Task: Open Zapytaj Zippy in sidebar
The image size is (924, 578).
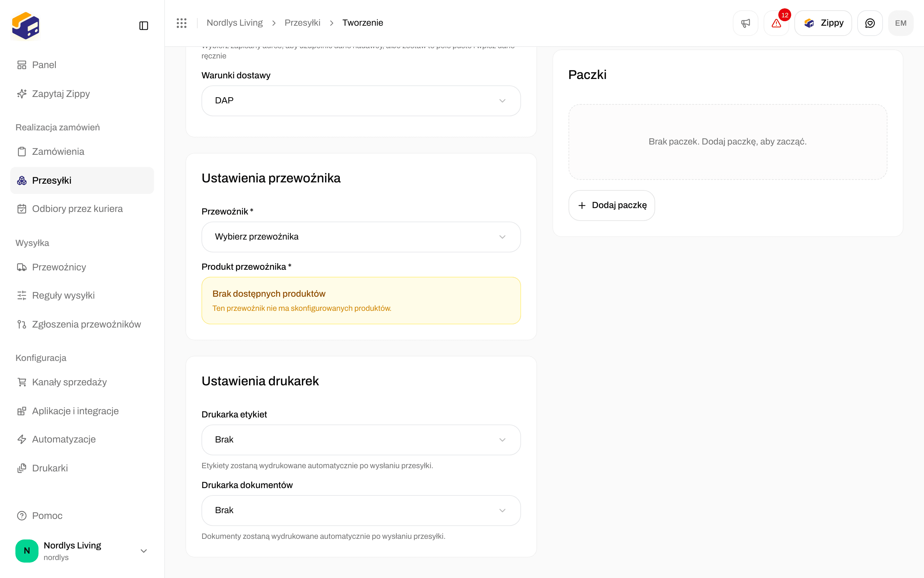Action: pyautogui.click(x=82, y=94)
